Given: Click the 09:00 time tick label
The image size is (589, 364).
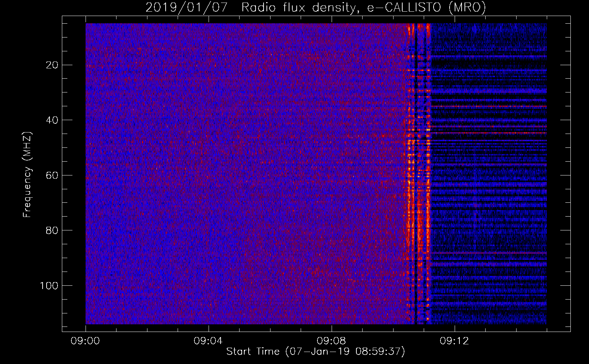Looking at the screenshot, I should tap(85, 341).
